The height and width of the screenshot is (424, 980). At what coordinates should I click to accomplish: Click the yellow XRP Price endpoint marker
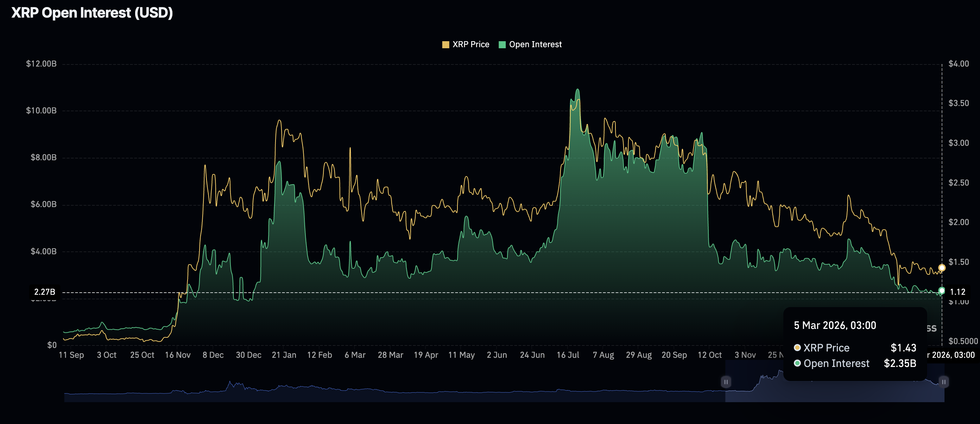[942, 268]
